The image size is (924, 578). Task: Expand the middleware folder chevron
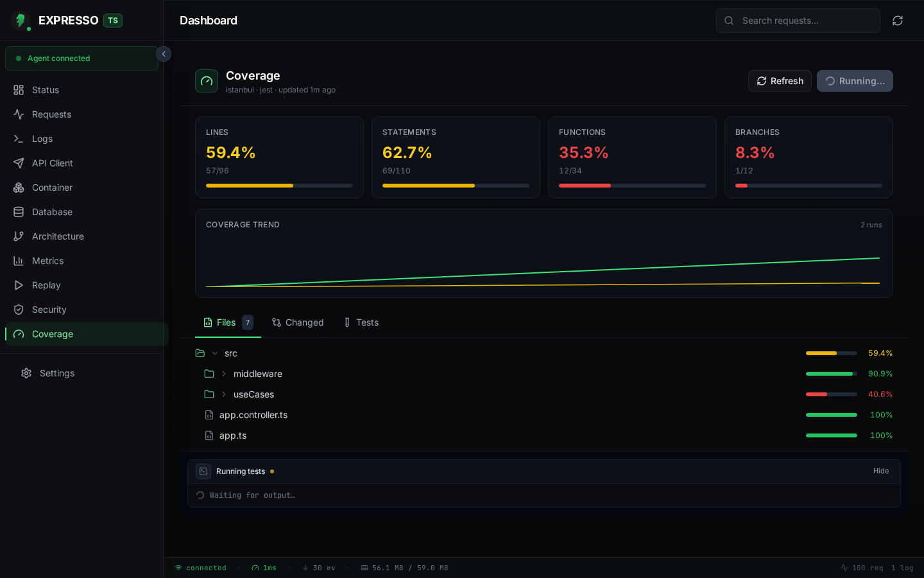[x=224, y=374]
